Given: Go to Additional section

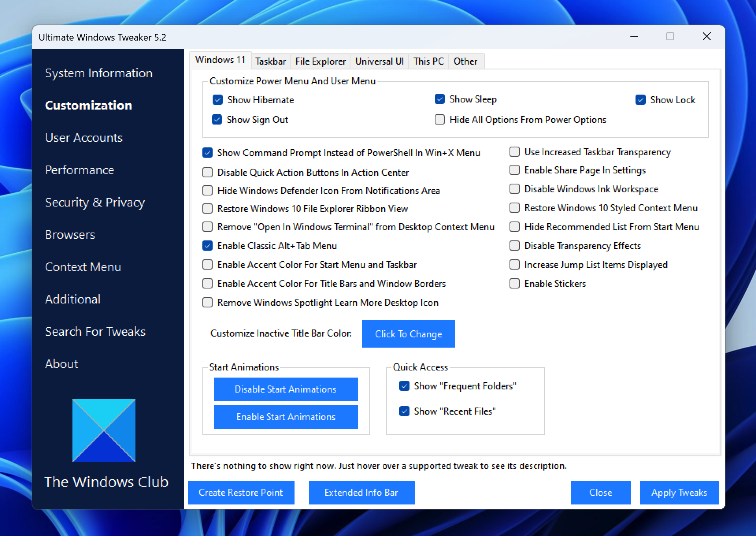Looking at the screenshot, I should click(x=73, y=299).
